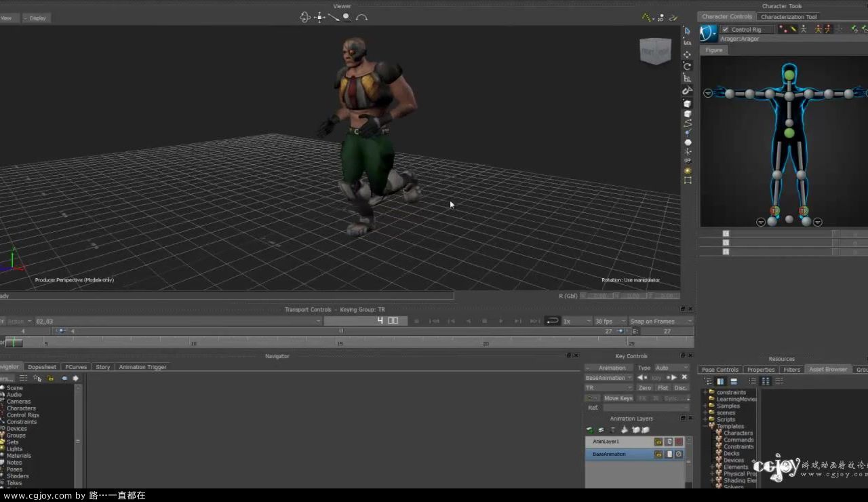Switch to the FCurves tab
Image resolution: width=868 pixels, height=502 pixels.
coord(76,367)
